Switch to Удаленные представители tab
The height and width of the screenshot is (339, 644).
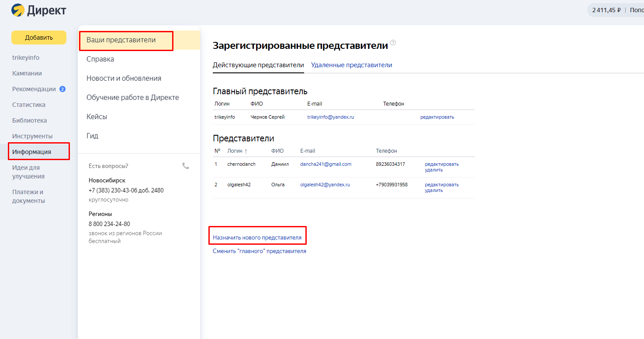(x=351, y=65)
